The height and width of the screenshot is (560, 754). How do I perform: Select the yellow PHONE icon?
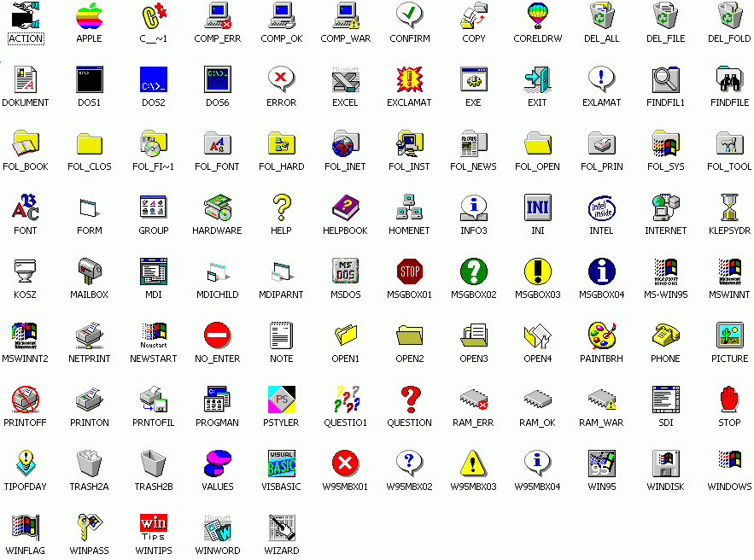665,335
